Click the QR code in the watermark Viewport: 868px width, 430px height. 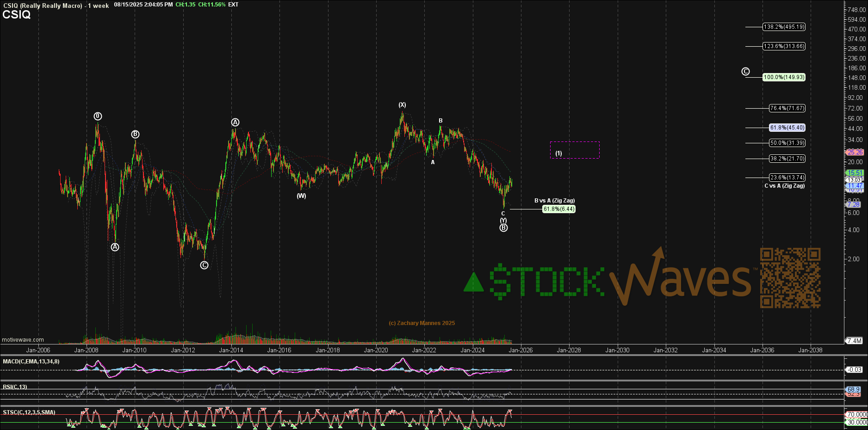(x=790, y=278)
